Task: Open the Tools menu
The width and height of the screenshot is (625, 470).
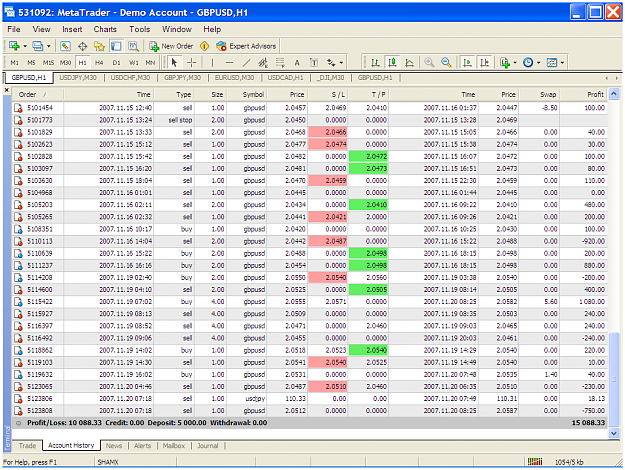Action: (140, 29)
